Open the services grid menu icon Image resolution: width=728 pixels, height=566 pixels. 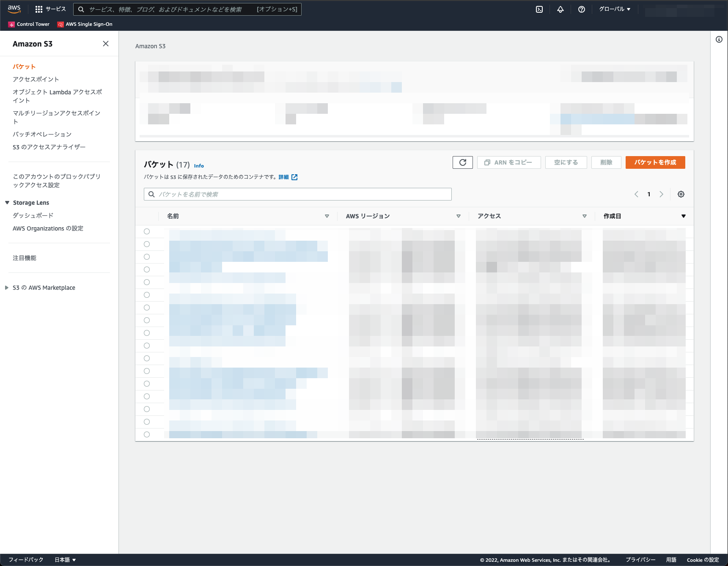39,9
